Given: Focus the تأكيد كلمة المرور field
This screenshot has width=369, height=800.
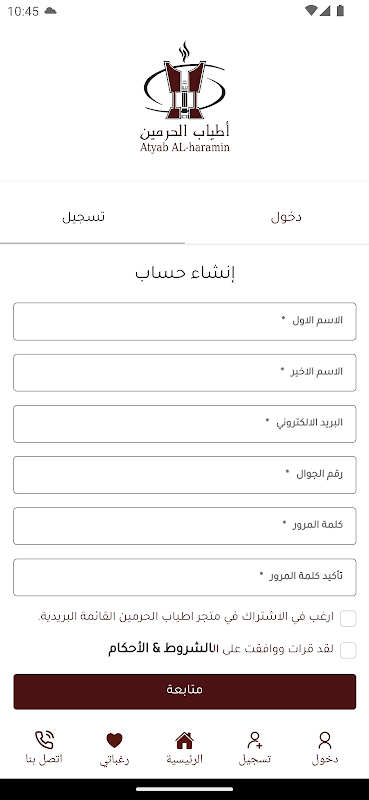Looking at the screenshot, I should point(185,577).
